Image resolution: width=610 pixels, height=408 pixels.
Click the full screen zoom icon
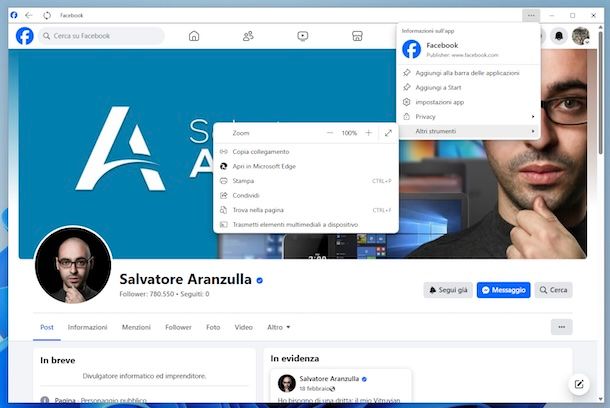[x=388, y=132]
